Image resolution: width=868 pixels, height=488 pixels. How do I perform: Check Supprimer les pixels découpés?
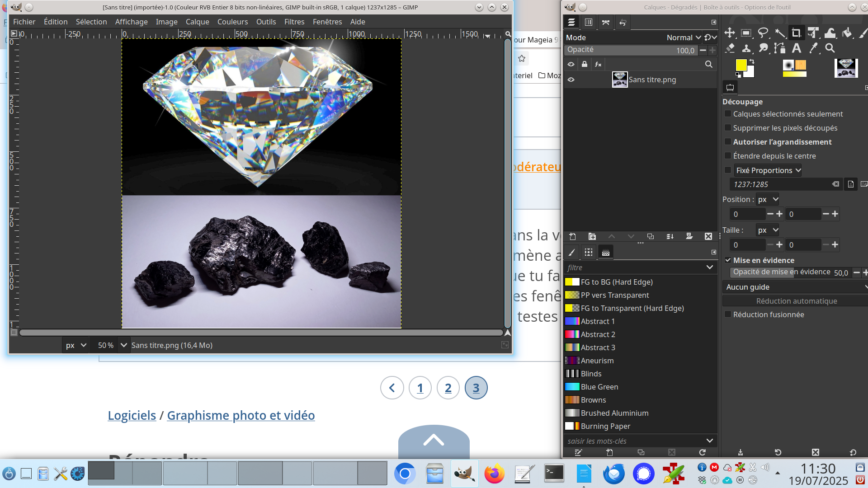coord(728,128)
